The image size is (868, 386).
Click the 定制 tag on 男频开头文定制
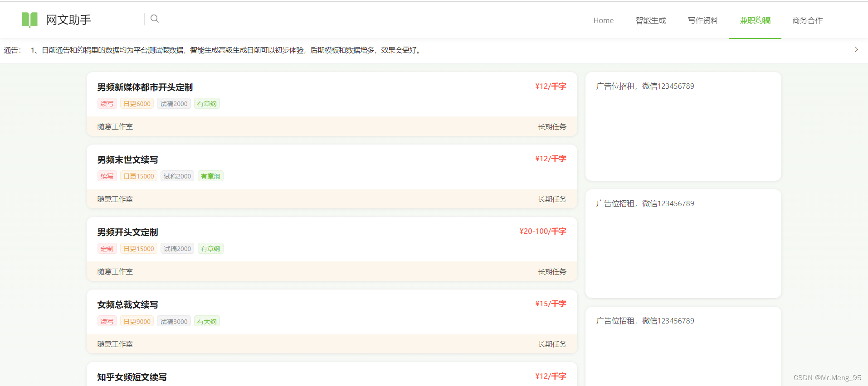point(107,249)
